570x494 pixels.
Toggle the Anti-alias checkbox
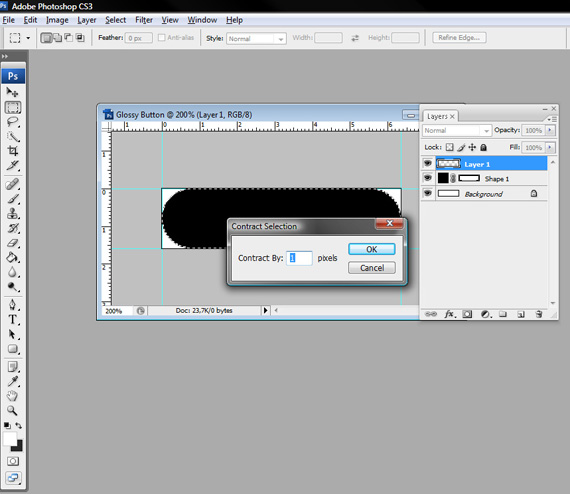162,37
